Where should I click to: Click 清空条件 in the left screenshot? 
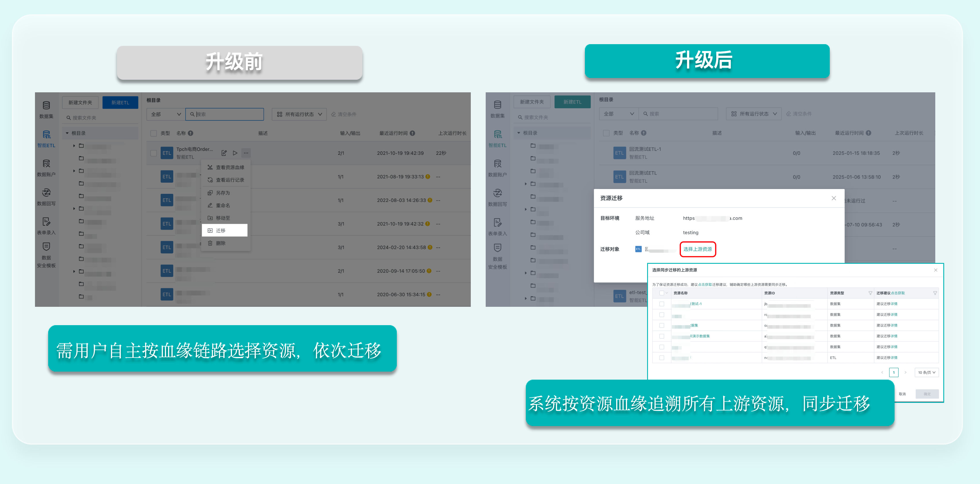[x=344, y=114]
